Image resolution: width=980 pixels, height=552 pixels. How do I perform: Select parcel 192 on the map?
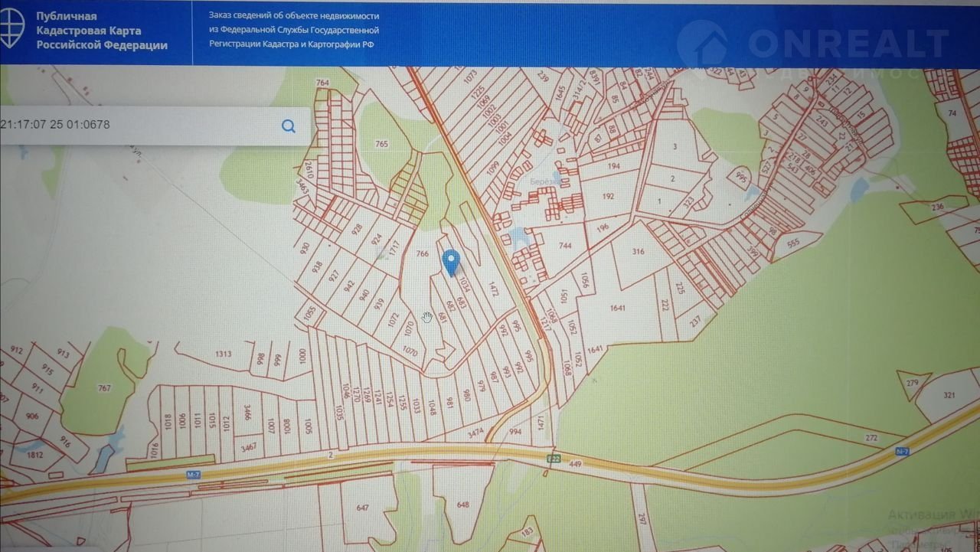(608, 196)
